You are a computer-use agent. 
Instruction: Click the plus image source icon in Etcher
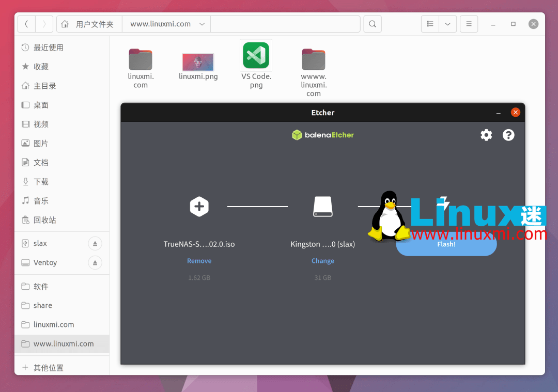pos(199,206)
